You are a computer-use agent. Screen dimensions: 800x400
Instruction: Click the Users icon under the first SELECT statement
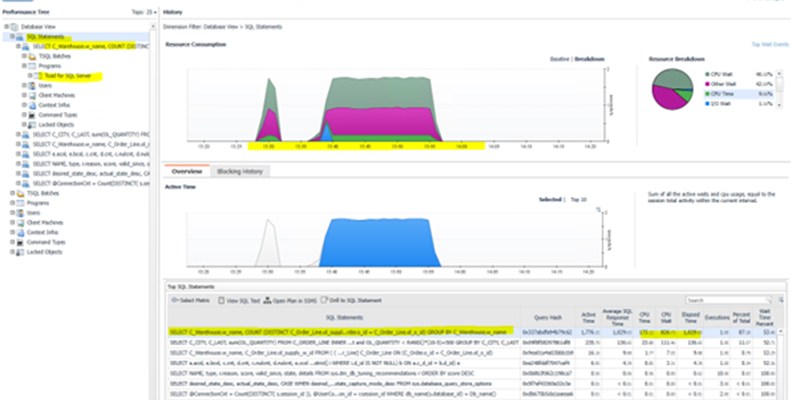coord(32,86)
